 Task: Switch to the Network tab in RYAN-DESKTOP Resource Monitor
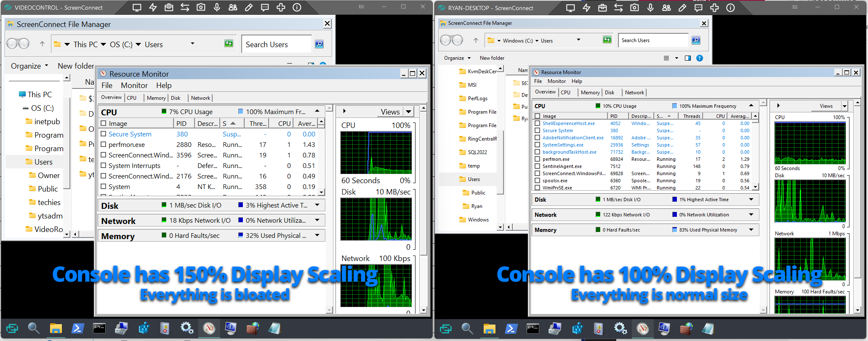pyautogui.click(x=634, y=93)
